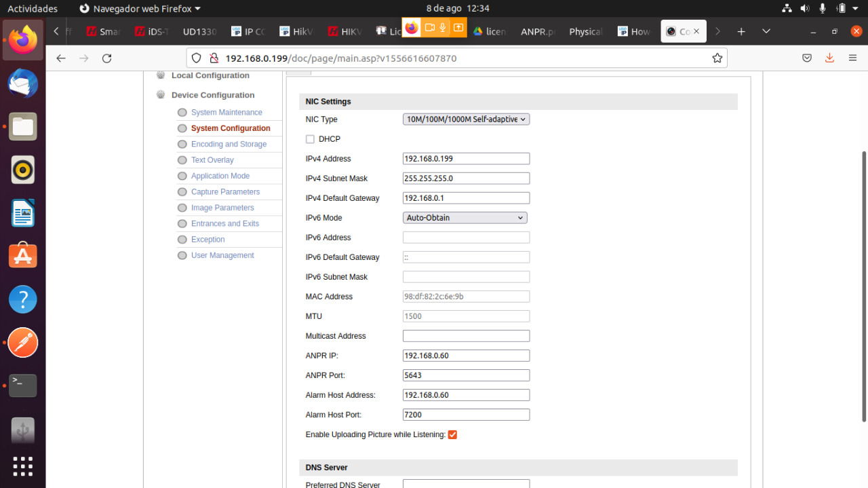Open a new tab with the plus icon

741,32
